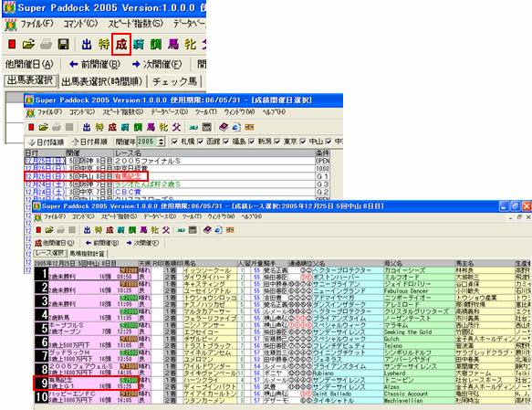Click 次開催 in the front window toolbar
This screenshot has height=410, width=532.
click(x=142, y=243)
